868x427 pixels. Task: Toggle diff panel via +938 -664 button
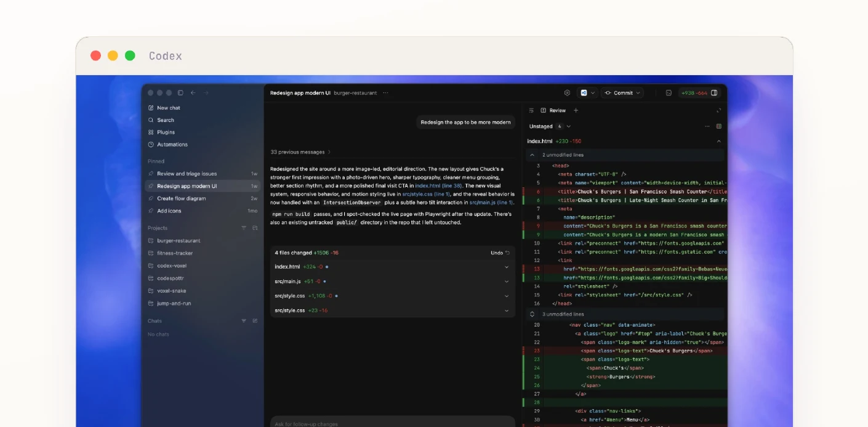698,93
